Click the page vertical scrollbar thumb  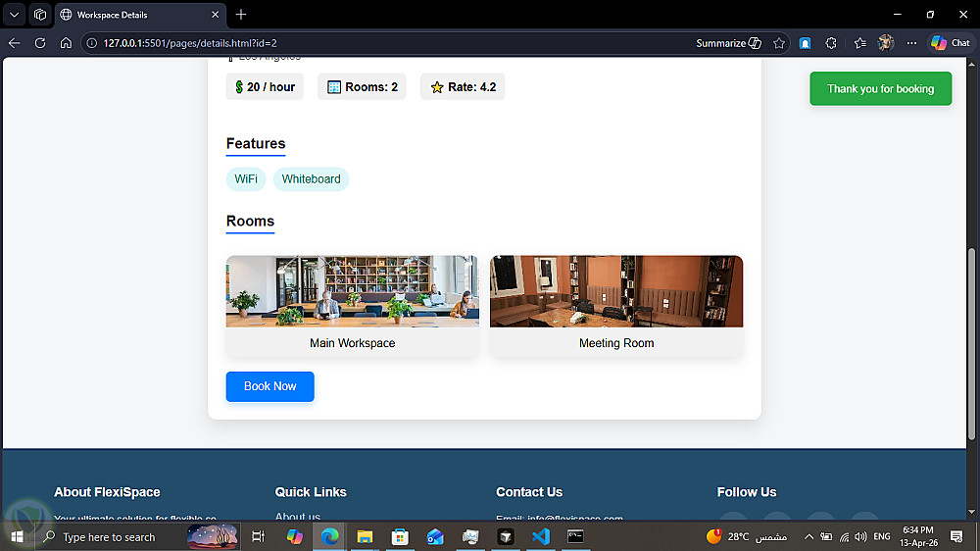[x=972, y=344]
